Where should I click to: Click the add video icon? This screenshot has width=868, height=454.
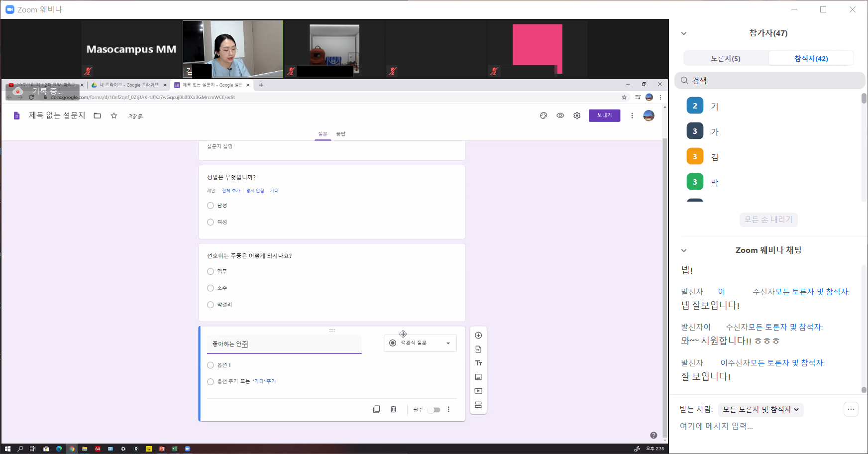(478, 391)
